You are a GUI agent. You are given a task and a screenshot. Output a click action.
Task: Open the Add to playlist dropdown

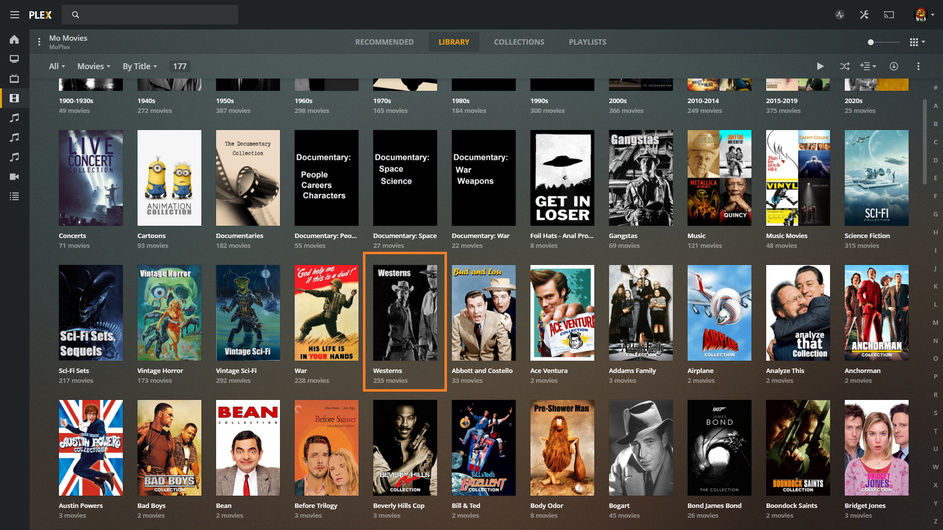[x=868, y=66]
